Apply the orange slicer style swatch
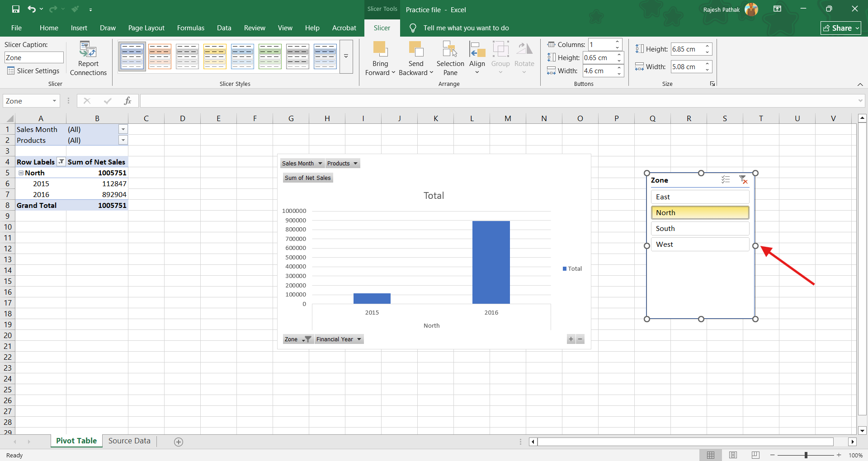This screenshot has height=461, width=868. (160, 56)
